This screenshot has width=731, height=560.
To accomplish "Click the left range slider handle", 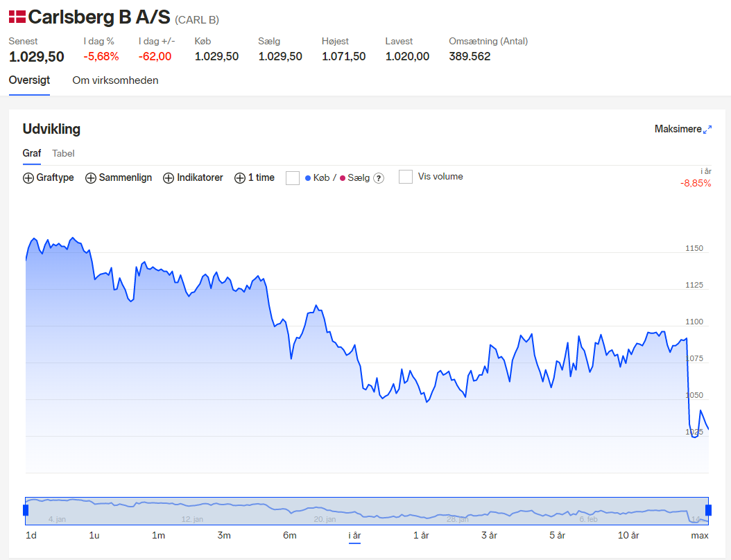I will click(x=26, y=510).
